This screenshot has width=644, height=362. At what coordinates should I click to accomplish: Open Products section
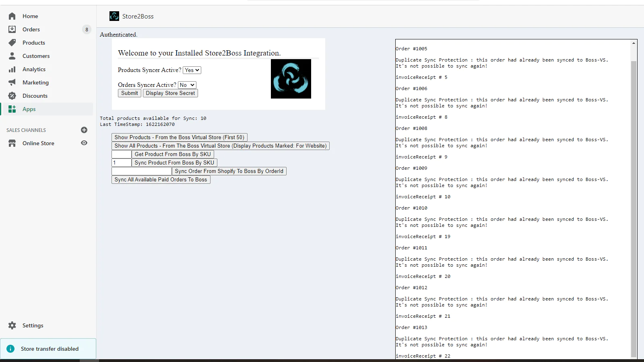click(x=34, y=43)
